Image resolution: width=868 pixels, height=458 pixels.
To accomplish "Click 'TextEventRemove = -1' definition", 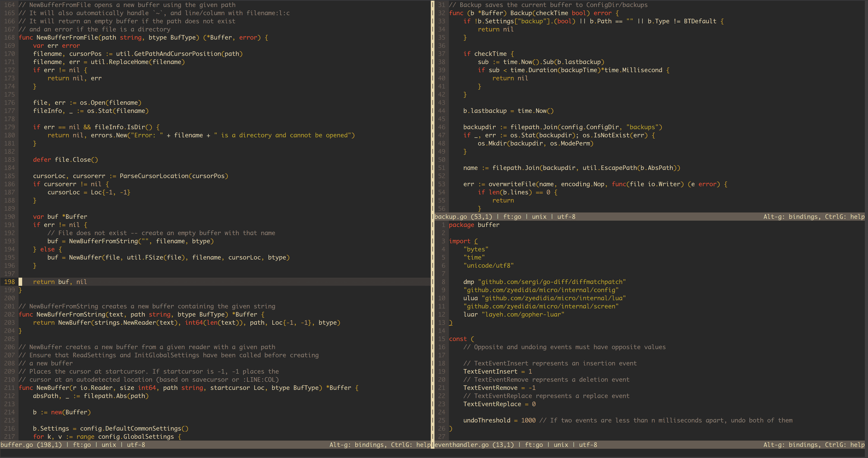I will coord(499,388).
